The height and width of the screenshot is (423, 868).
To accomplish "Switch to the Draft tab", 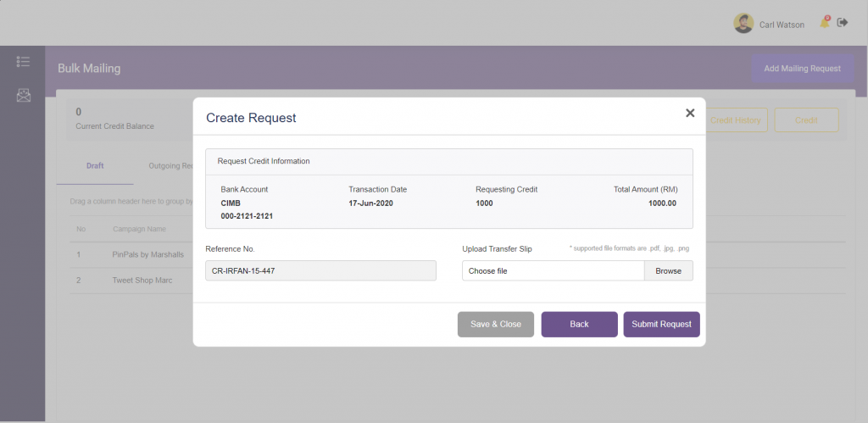I will pyautogui.click(x=95, y=165).
